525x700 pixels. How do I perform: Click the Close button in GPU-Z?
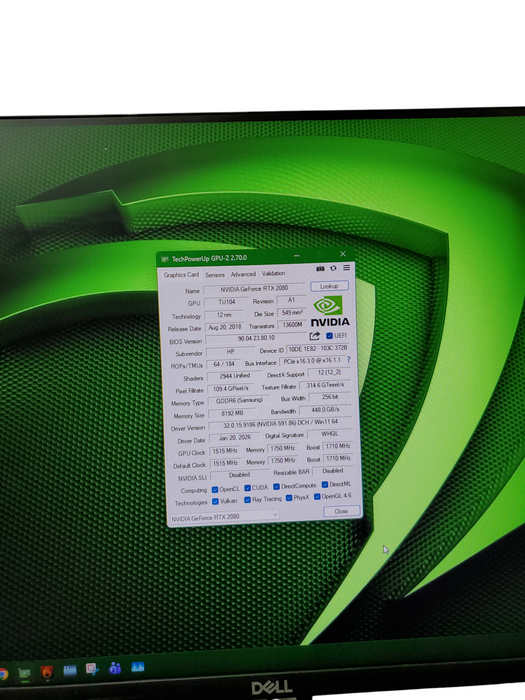(342, 511)
